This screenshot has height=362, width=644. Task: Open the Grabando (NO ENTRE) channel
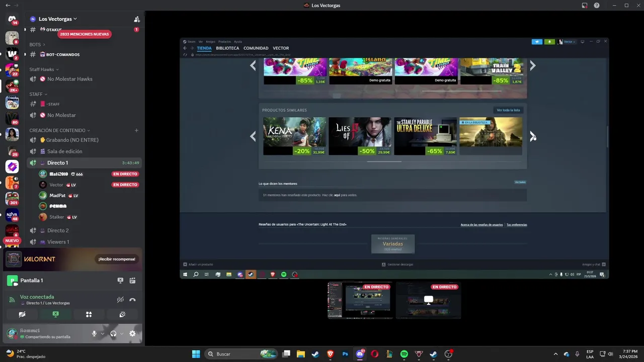coord(85,140)
